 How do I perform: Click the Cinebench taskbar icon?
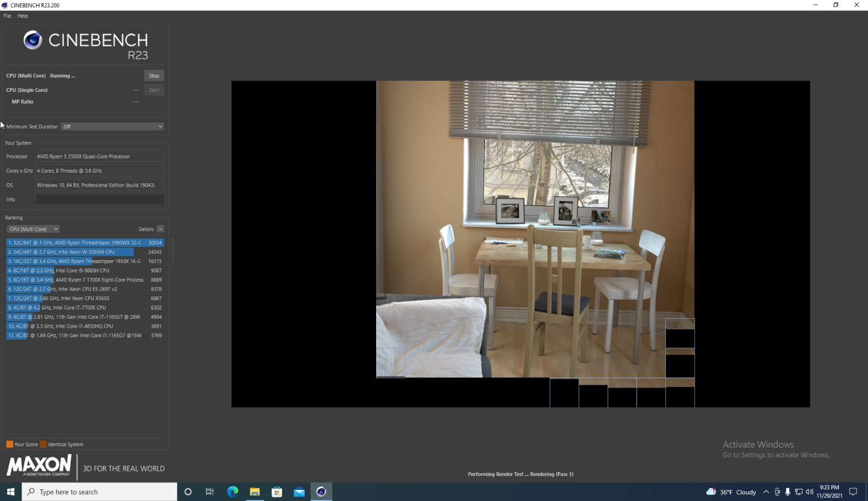321,492
